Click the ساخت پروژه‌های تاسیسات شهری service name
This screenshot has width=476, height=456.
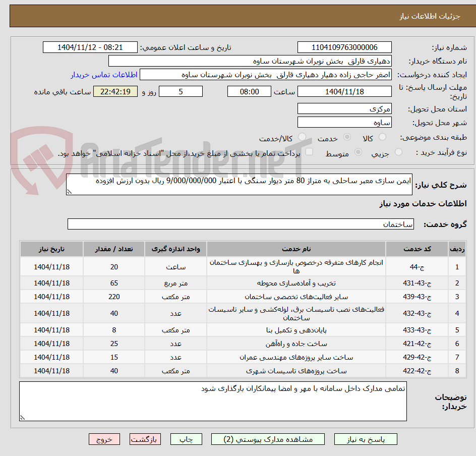tap(296, 371)
